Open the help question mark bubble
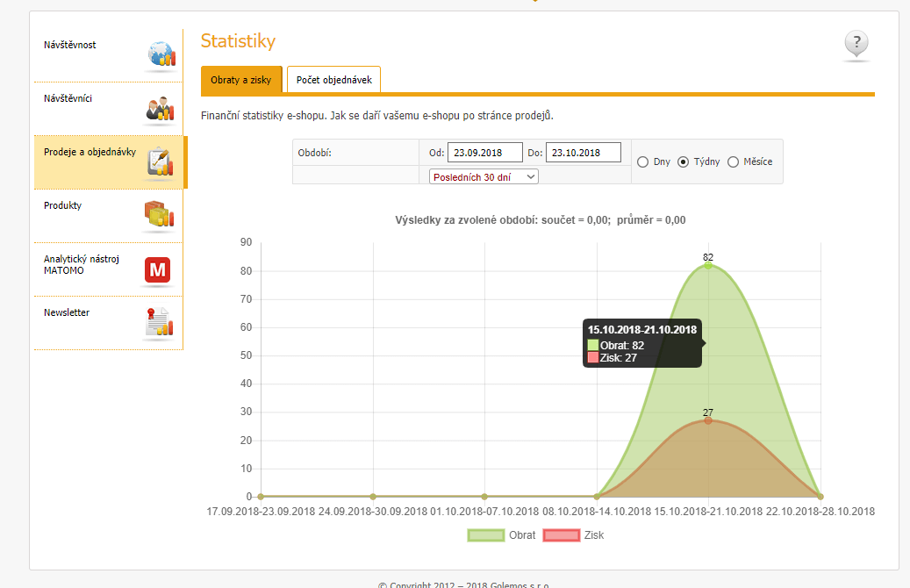Screen dimensions: 910x588 (x=856, y=44)
